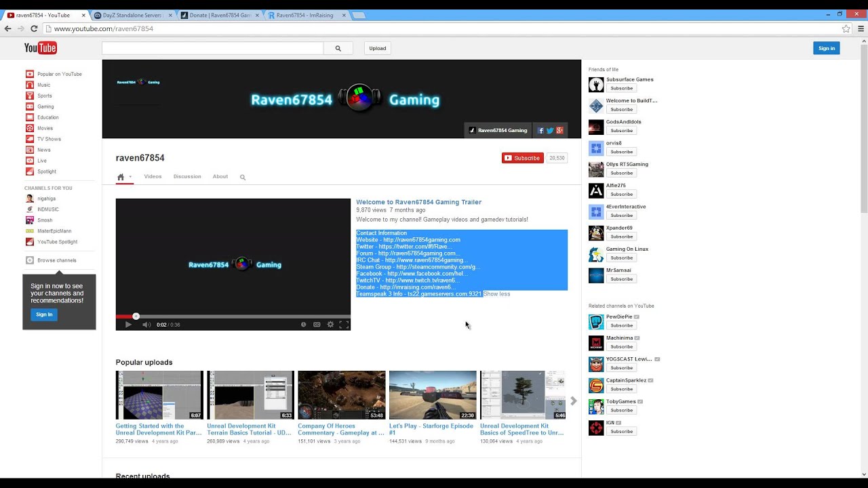Play the channel trailer video
Screen dimensions: 868x488
click(128, 325)
